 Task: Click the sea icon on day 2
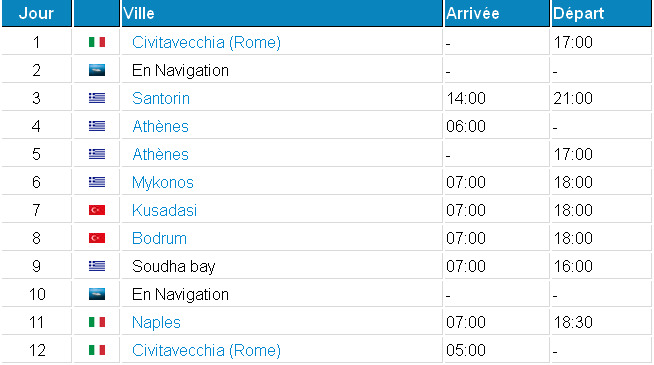tap(97, 70)
